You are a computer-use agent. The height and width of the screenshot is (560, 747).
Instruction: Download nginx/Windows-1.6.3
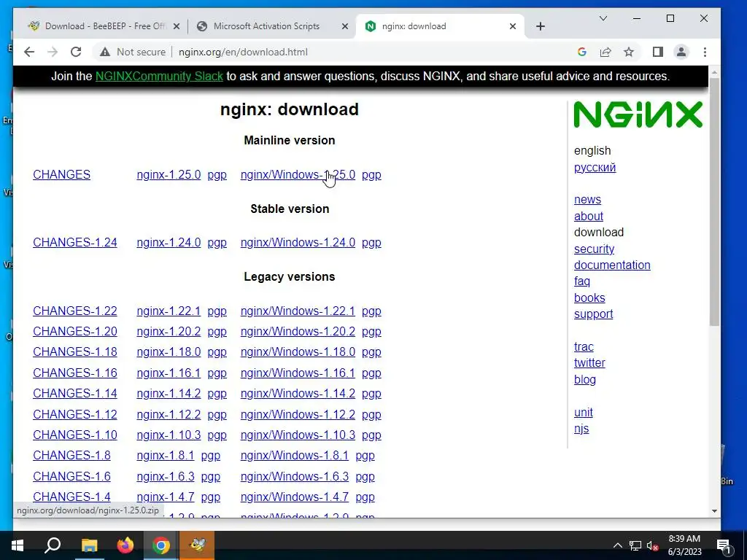pos(295,476)
